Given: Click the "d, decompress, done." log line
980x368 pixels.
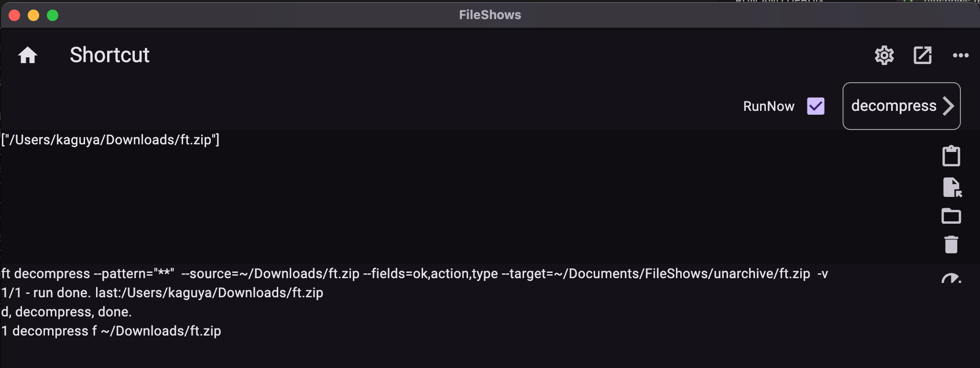Looking at the screenshot, I should (x=66, y=312).
